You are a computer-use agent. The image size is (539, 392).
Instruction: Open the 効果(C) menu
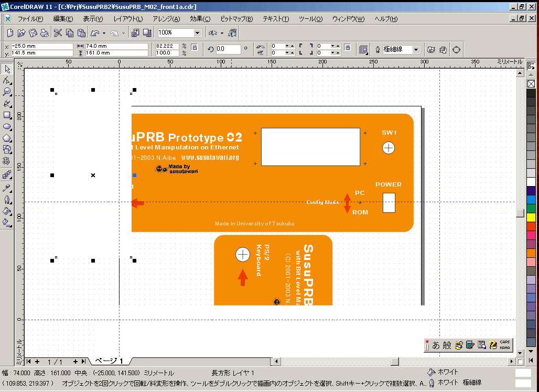[200, 19]
